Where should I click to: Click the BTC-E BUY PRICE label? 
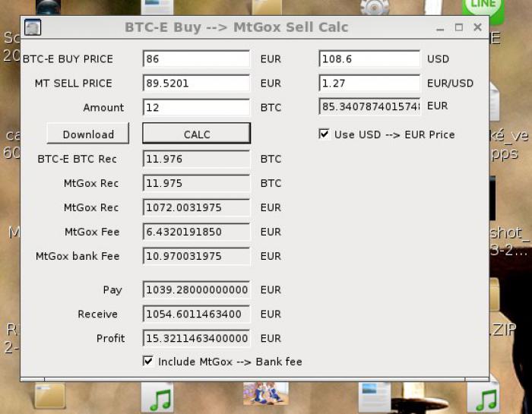click(x=68, y=59)
